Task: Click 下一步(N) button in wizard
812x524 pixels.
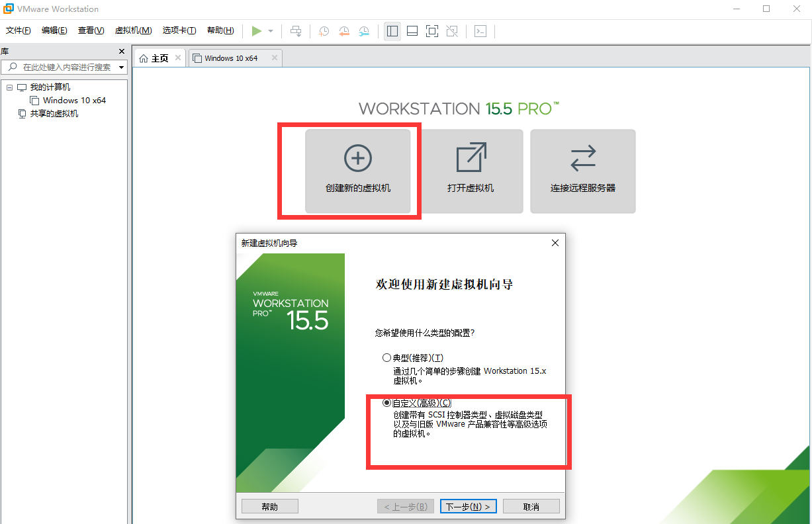Action: pyautogui.click(x=469, y=506)
